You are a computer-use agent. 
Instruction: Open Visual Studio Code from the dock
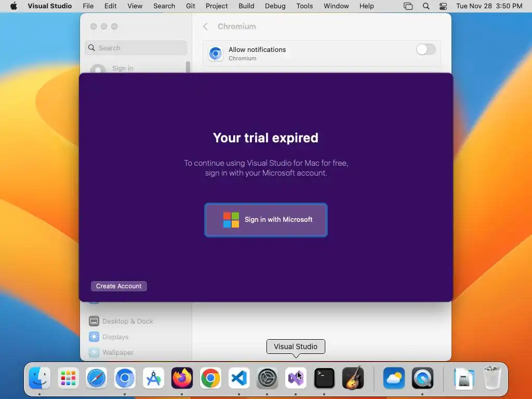coord(239,378)
